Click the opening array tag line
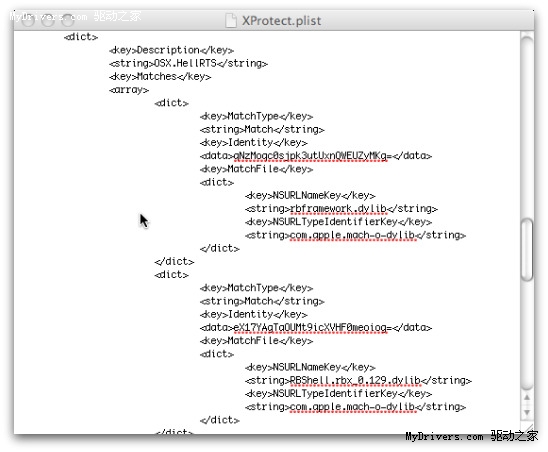Viewport: 548px width, 452px height. 129,90
